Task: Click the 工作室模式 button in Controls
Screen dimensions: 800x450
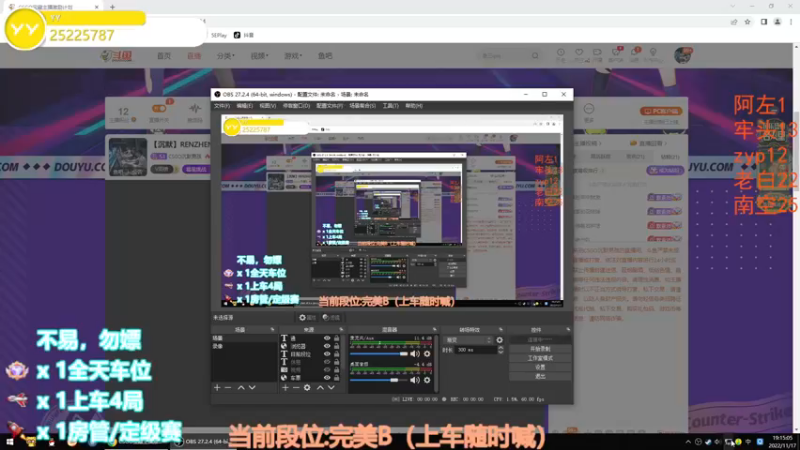Action: 540,358
